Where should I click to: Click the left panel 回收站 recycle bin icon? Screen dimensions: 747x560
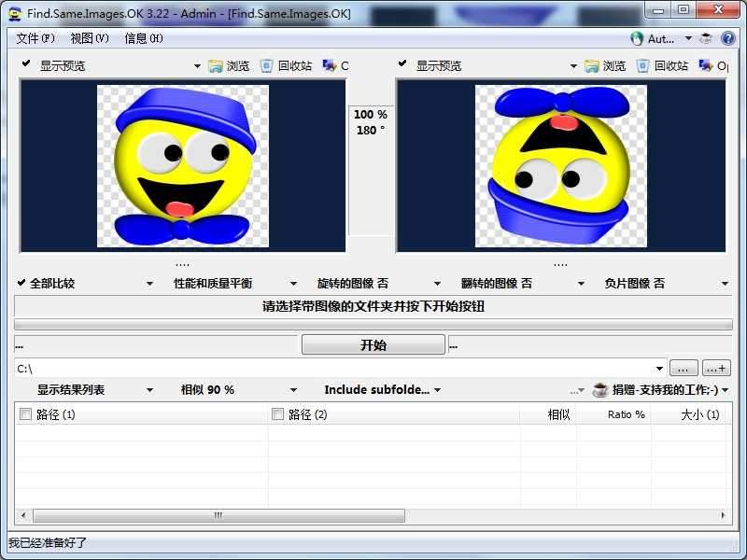tap(267, 65)
